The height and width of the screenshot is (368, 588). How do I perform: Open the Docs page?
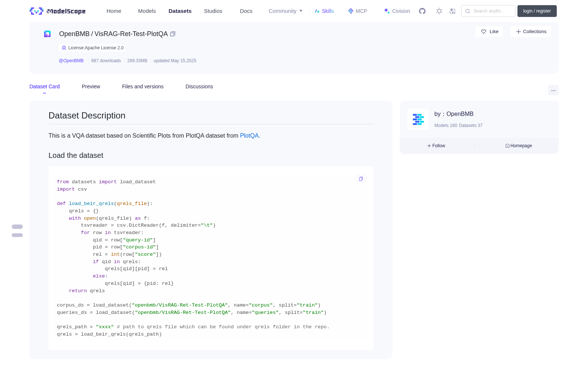(x=246, y=11)
